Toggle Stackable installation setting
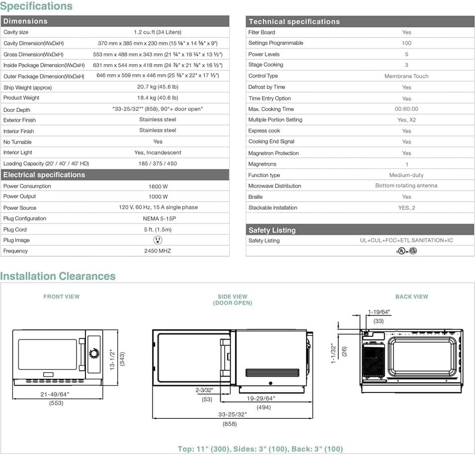The width and height of the screenshot is (476, 455). tap(406, 208)
